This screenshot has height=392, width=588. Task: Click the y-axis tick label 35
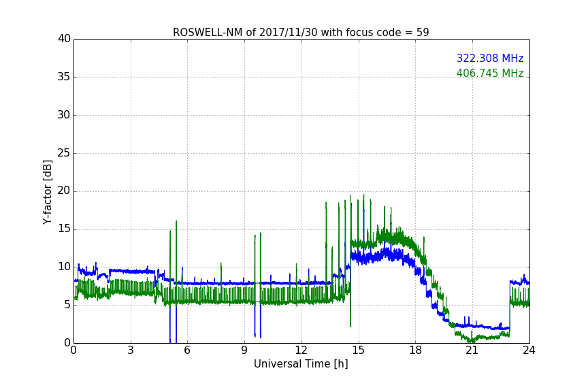click(x=64, y=77)
